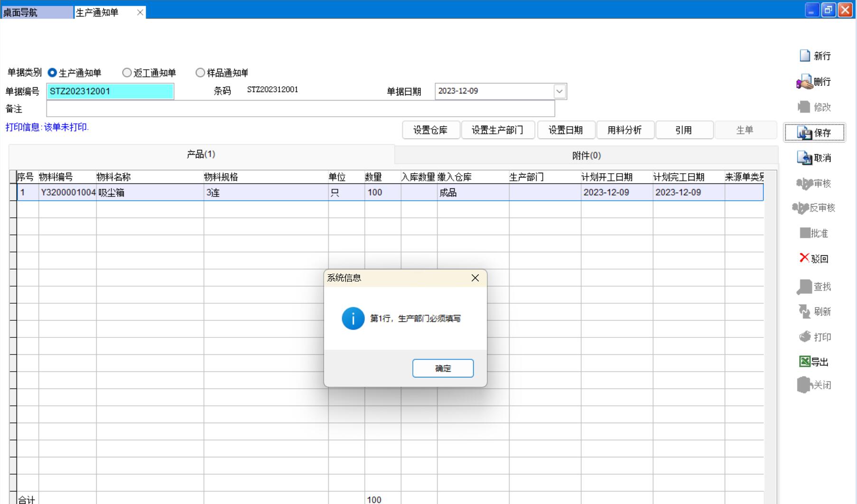857x504 pixels.
Task: Click the empty 生产部门 cell in row 1
Action: click(x=544, y=192)
